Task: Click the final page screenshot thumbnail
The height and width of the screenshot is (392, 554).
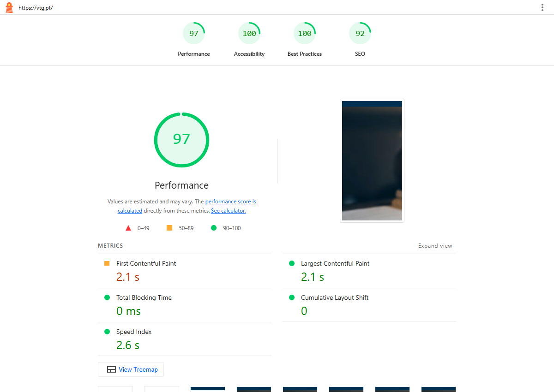Action: pos(372,160)
